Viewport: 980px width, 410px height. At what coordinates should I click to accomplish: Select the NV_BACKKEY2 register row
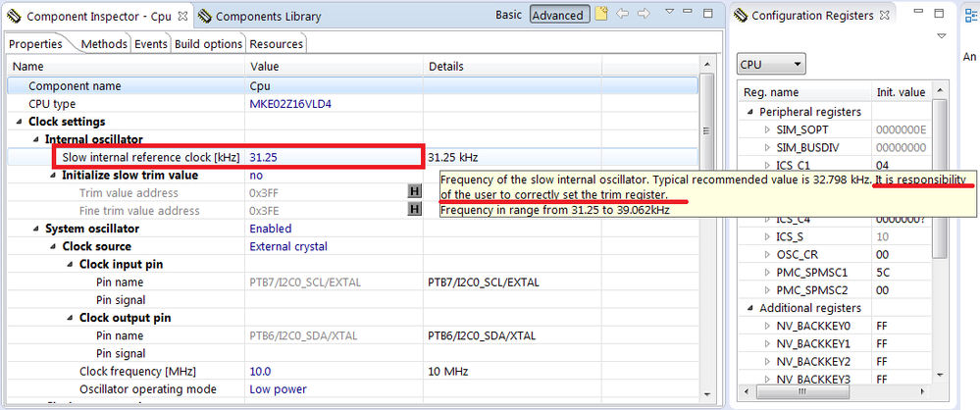tap(835, 361)
